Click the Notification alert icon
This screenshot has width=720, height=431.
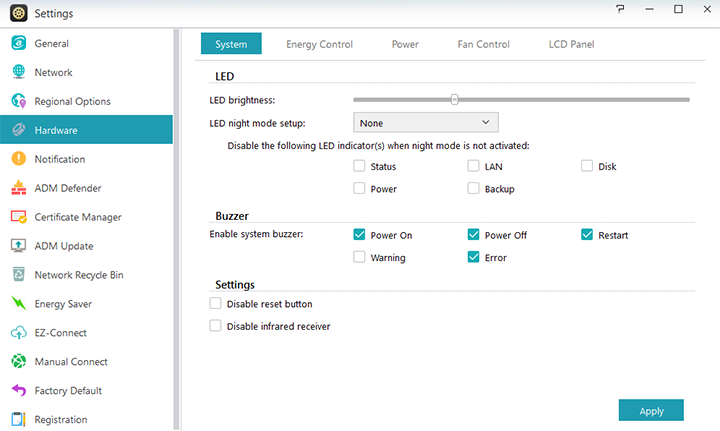point(18,159)
